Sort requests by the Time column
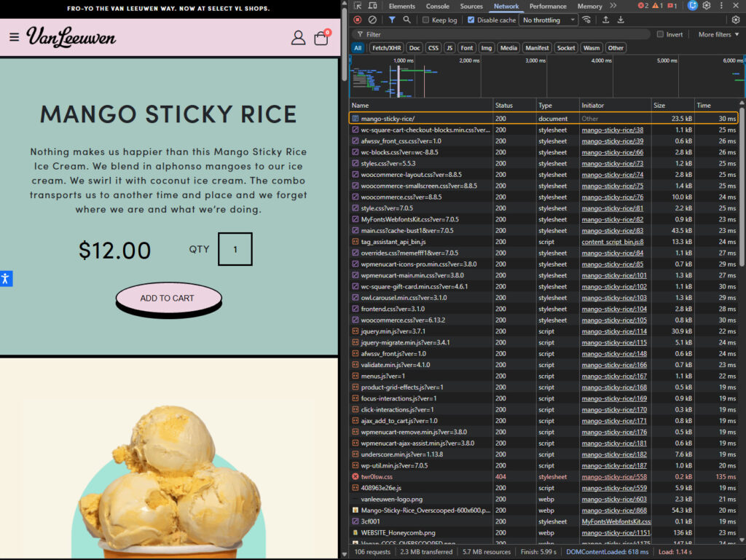 pos(716,105)
